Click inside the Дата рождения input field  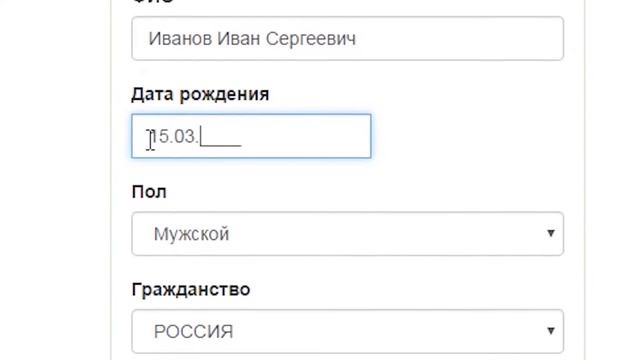point(251,136)
